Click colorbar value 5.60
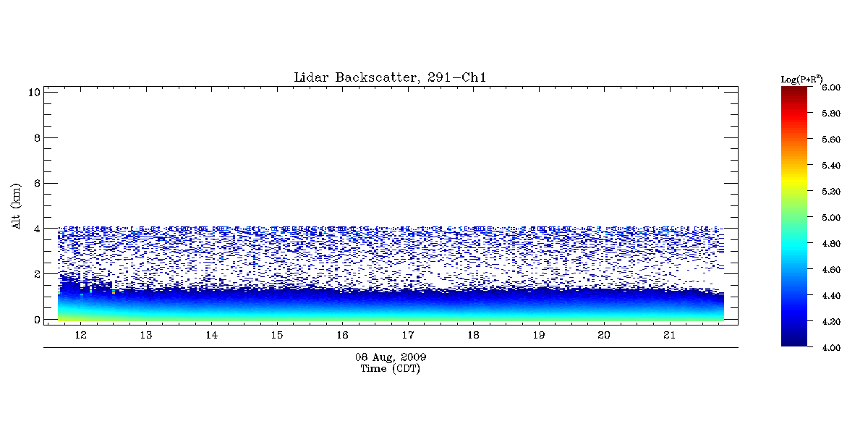 [x=830, y=140]
